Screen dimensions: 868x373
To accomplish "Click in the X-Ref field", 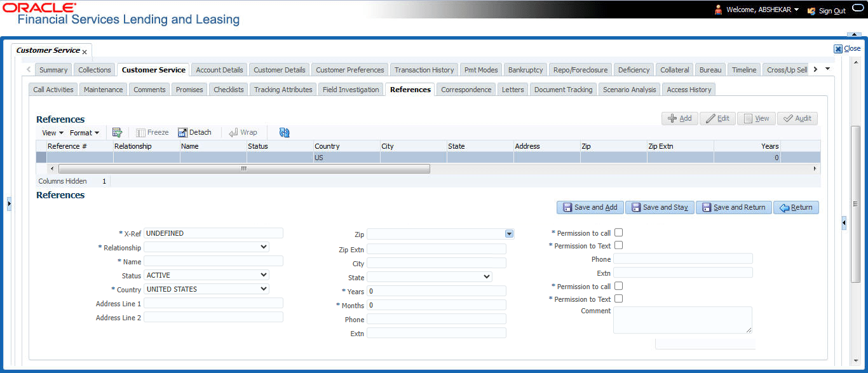I will click(214, 233).
